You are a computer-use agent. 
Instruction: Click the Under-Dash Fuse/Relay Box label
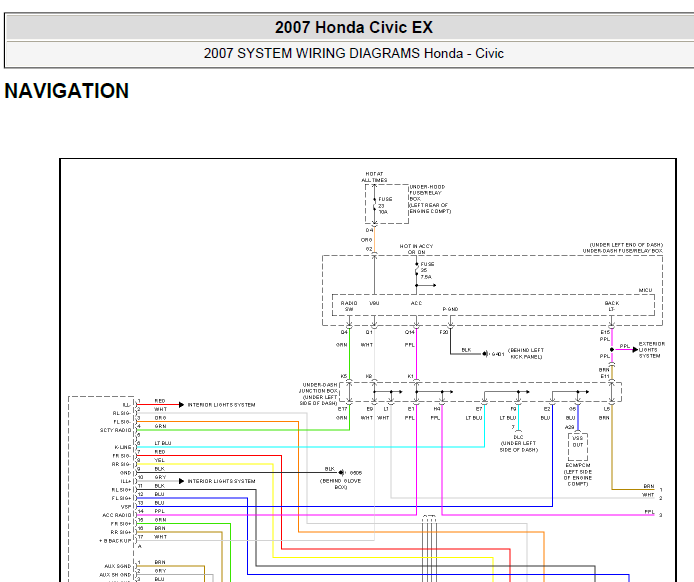tap(623, 249)
